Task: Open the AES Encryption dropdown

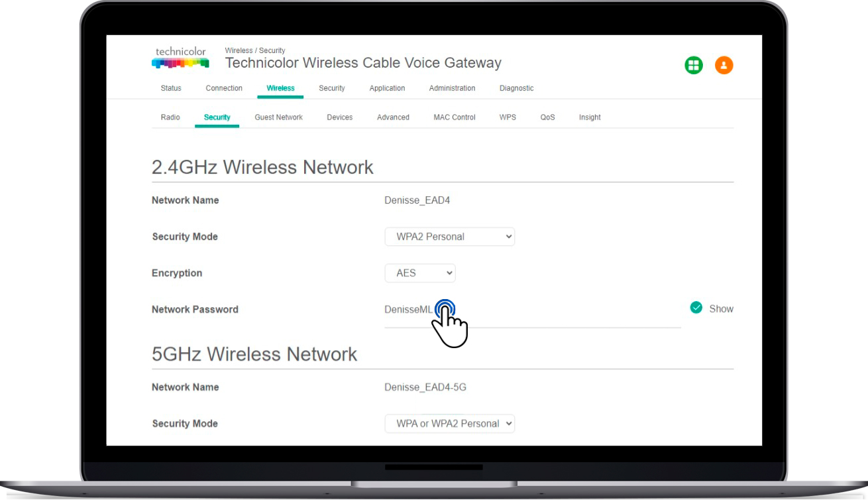Action: click(x=420, y=273)
